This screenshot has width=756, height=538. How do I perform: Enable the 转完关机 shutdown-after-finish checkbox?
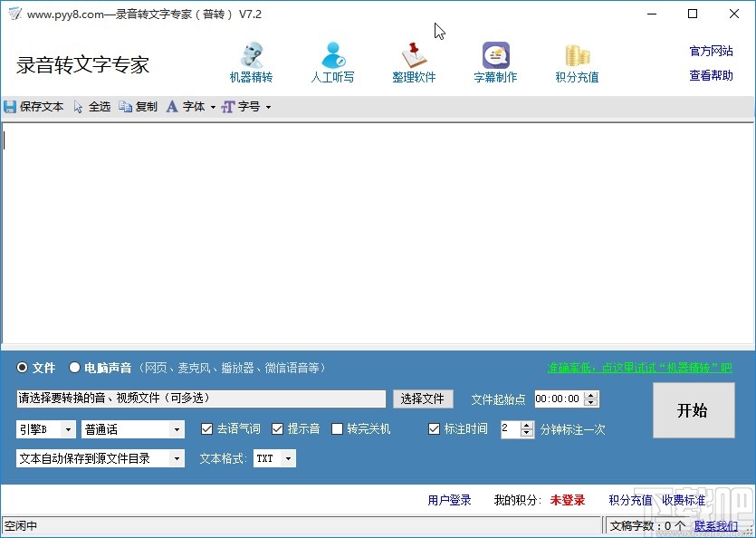pos(338,428)
